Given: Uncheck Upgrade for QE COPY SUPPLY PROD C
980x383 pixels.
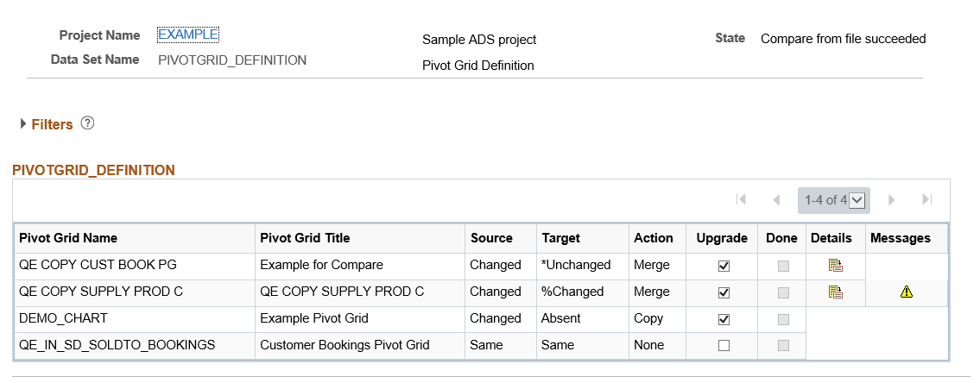Looking at the screenshot, I should point(724,292).
